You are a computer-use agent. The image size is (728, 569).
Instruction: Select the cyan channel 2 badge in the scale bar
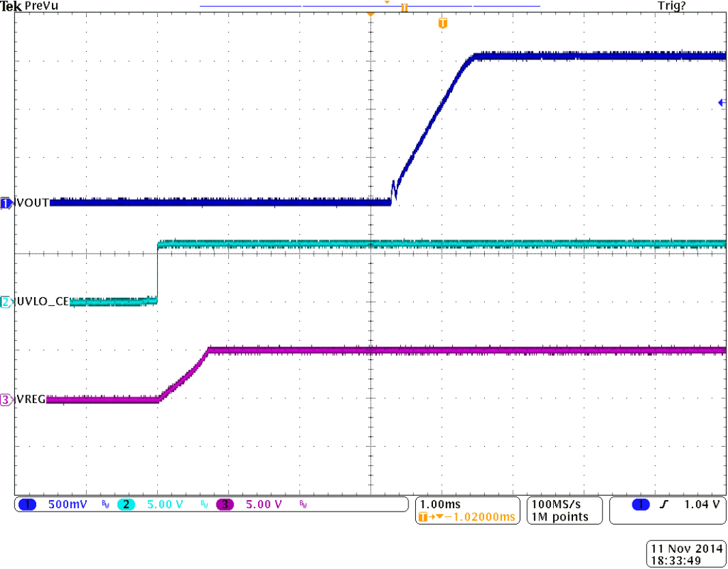126,505
